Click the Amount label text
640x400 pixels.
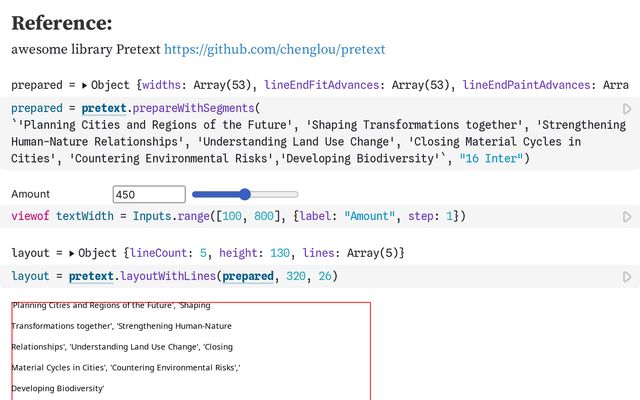(x=31, y=194)
